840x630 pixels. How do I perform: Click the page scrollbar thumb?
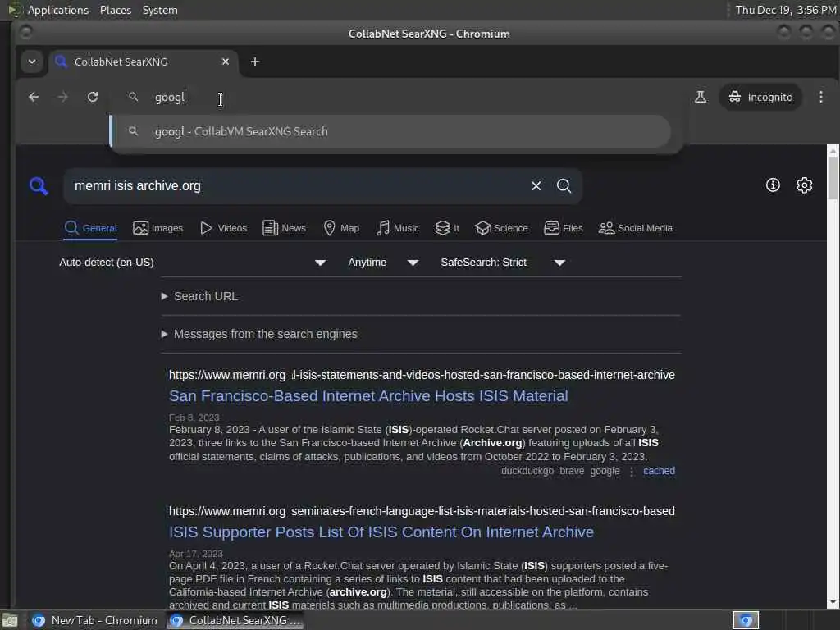(x=833, y=178)
